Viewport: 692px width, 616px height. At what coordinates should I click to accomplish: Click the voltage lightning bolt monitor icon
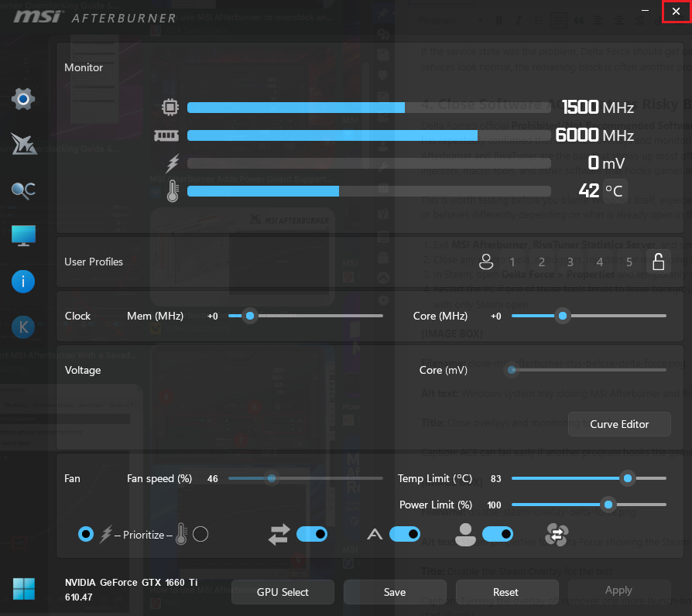pos(173,163)
